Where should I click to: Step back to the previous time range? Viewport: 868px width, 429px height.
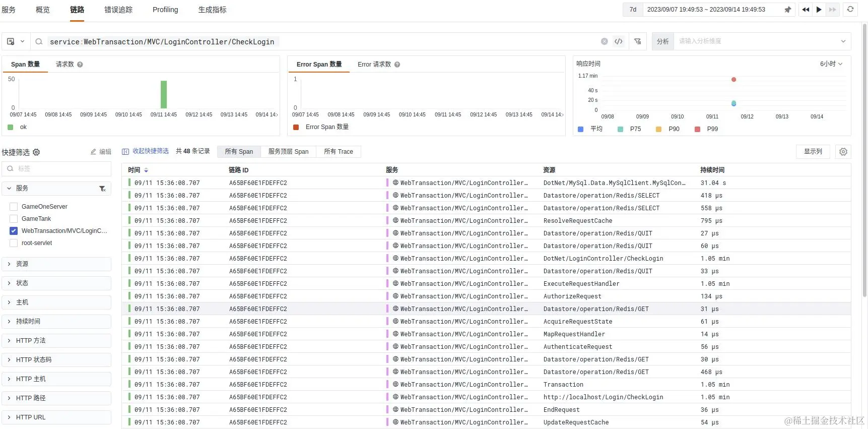[806, 10]
